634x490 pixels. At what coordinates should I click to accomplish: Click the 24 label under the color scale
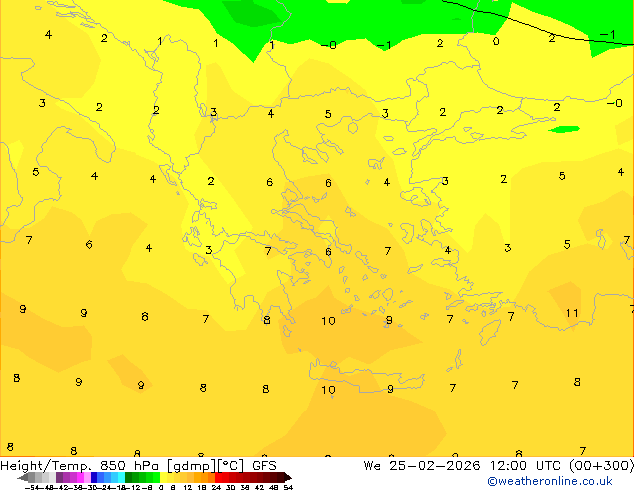[216, 487]
